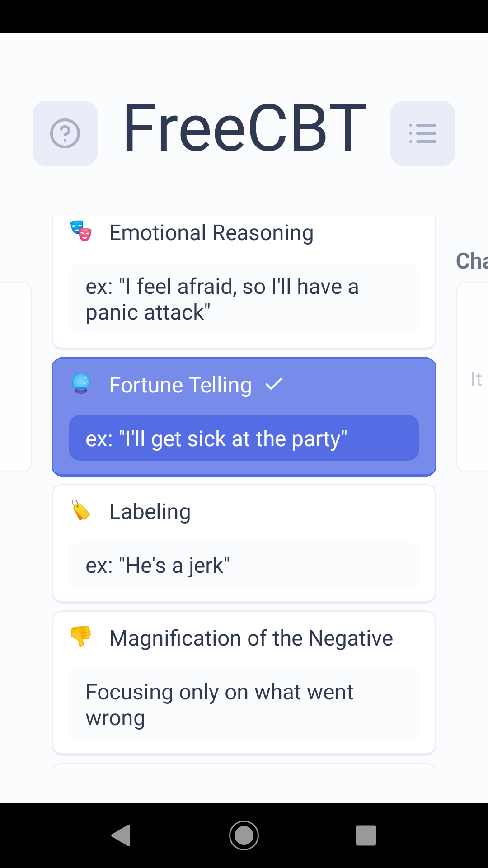The image size is (488, 868).
Task: Select the Labeling distortion
Action: 244,543
